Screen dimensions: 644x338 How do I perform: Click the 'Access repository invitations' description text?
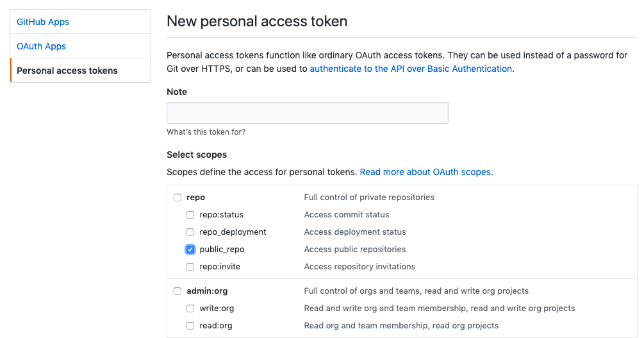(x=359, y=267)
